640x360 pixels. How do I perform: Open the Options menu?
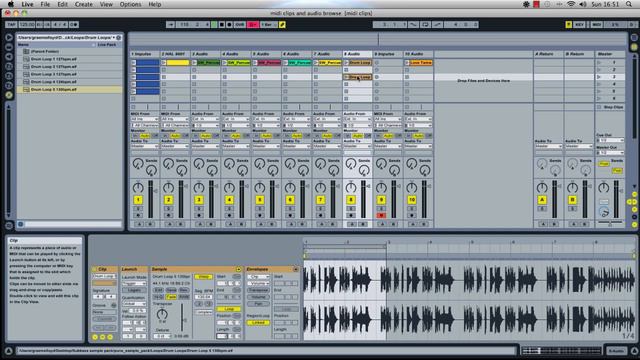point(130,4)
